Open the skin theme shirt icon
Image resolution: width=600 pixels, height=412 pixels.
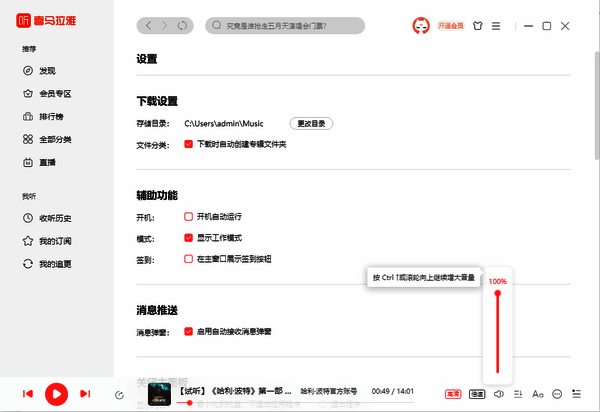coord(477,26)
